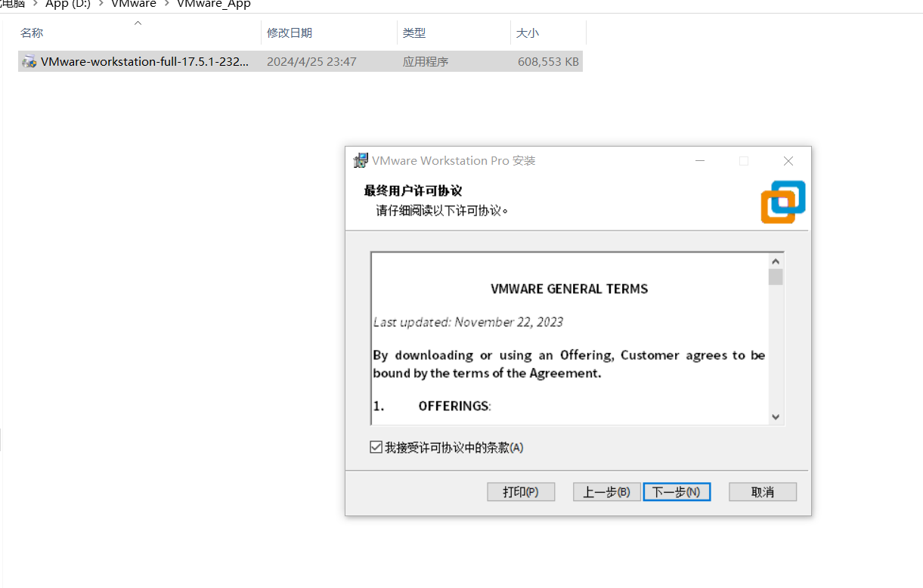The image size is (923, 588).
Task: Click the Last updated: November 22, 2023 line
Action: 468,322
